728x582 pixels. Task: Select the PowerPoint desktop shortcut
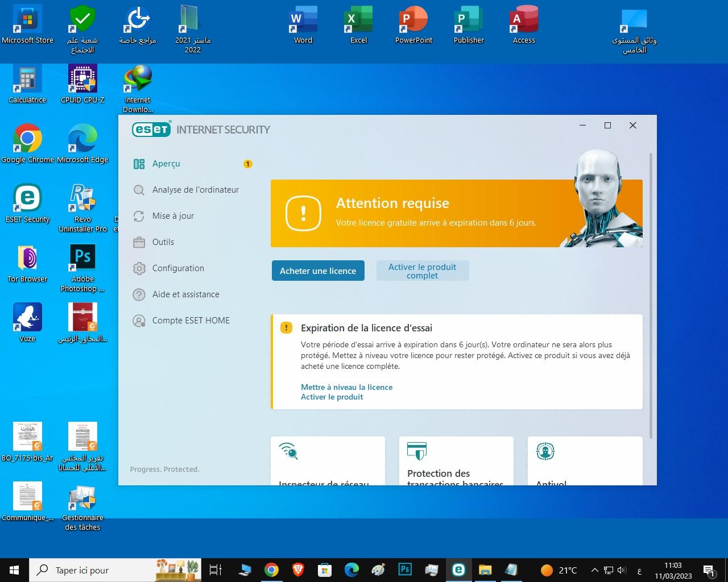pyautogui.click(x=413, y=26)
